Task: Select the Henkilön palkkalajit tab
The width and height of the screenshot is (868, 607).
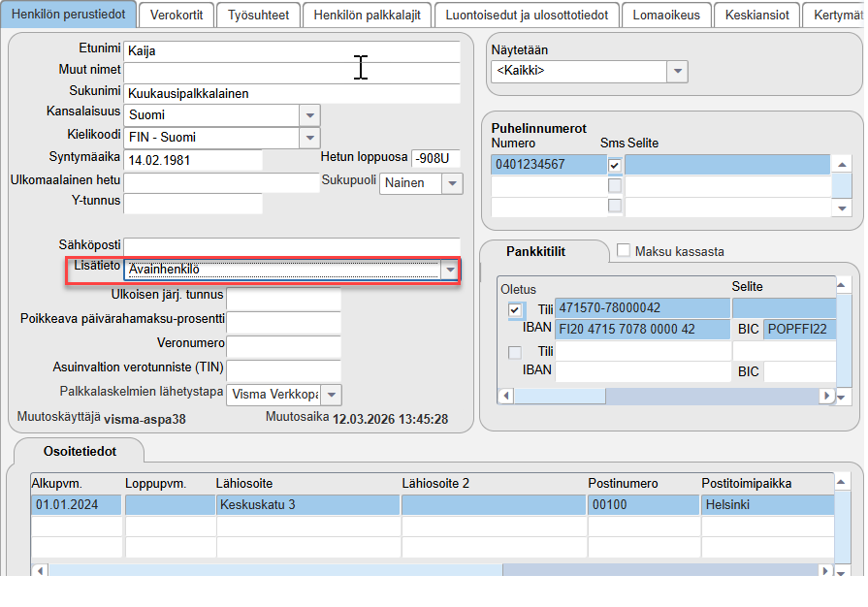Action: pos(367,15)
